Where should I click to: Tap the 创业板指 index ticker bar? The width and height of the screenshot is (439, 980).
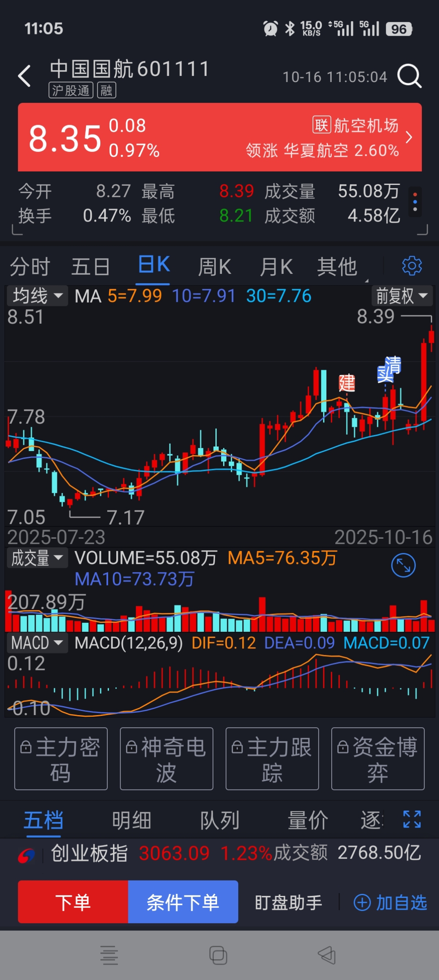click(x=219, y=853)
